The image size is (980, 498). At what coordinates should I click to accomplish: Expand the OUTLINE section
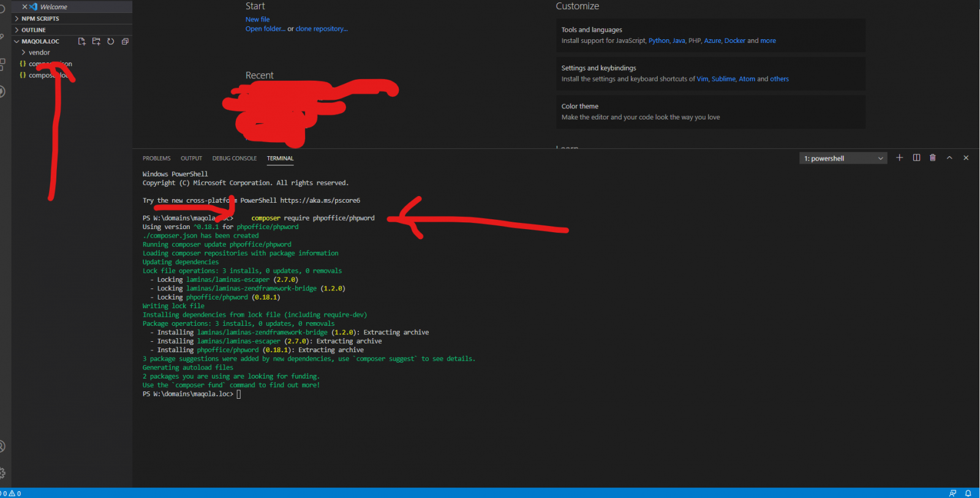click(x=72, y=30)
